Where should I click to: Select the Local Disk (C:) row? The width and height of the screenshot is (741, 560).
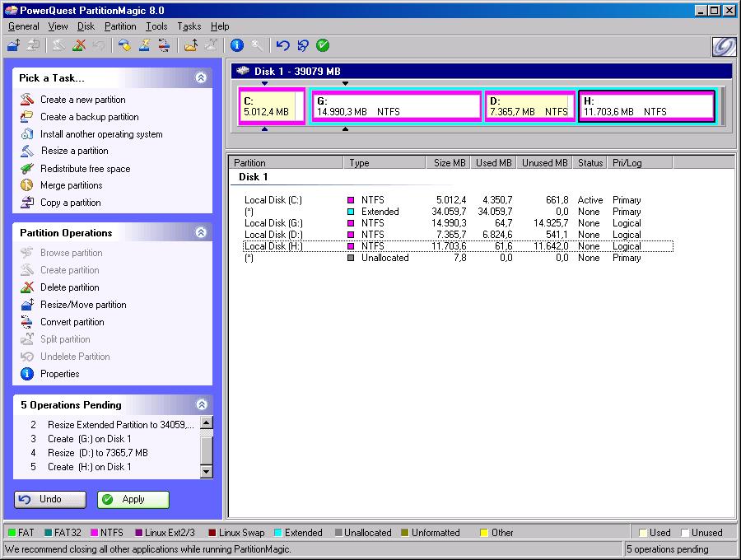458,200
